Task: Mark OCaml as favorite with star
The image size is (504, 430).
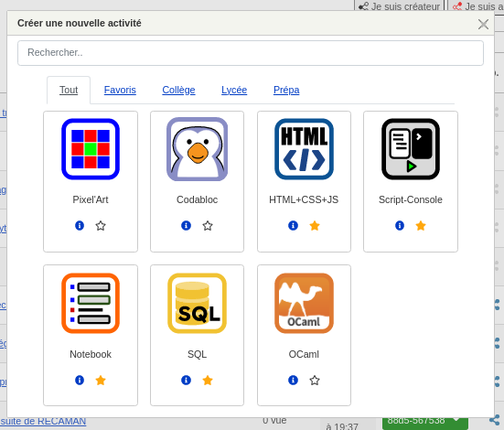Action: 315,381
